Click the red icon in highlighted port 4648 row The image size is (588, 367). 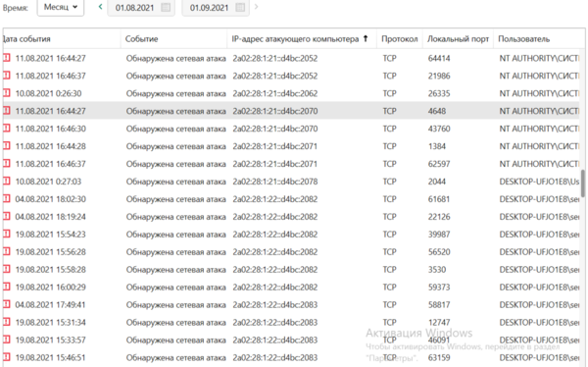click(7, 111)
